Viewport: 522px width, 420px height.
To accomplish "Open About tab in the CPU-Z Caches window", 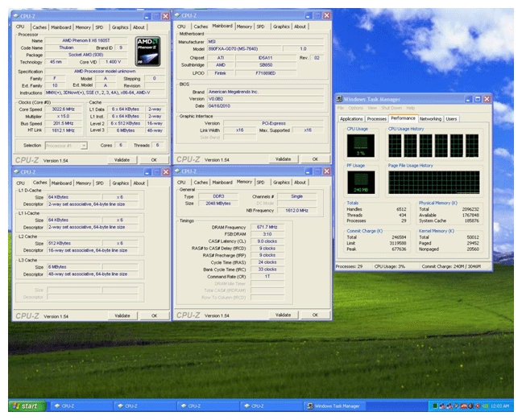I will (x=139, y=183).
